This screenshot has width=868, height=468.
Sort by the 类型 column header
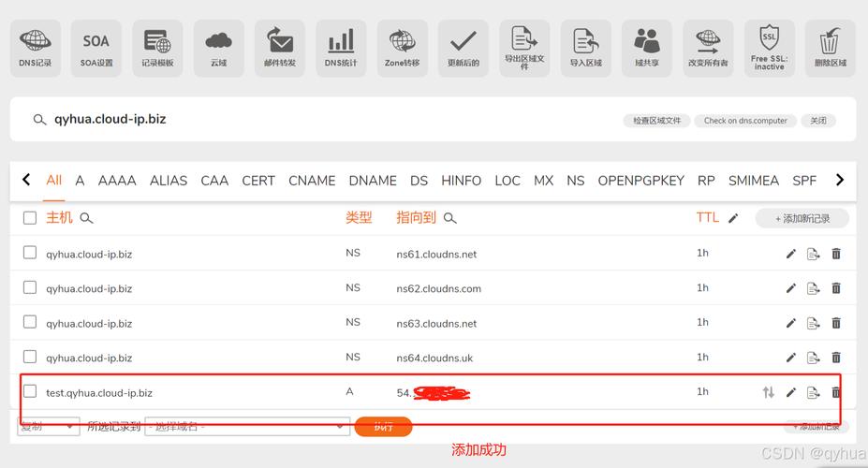coord(359,217)
